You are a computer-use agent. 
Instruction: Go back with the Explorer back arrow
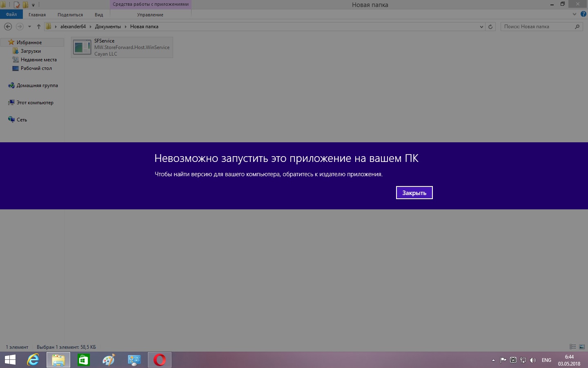coord(8,27)
